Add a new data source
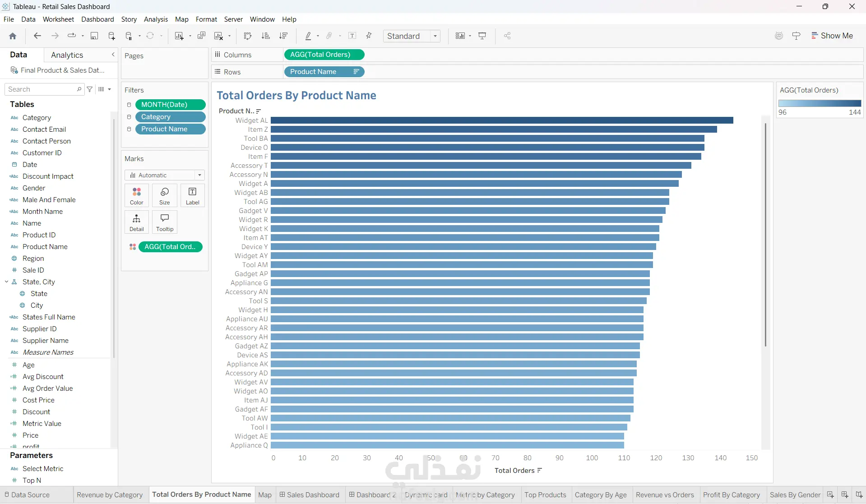The height and width of the screenshot is (504, 866). (x=111, y=36)
